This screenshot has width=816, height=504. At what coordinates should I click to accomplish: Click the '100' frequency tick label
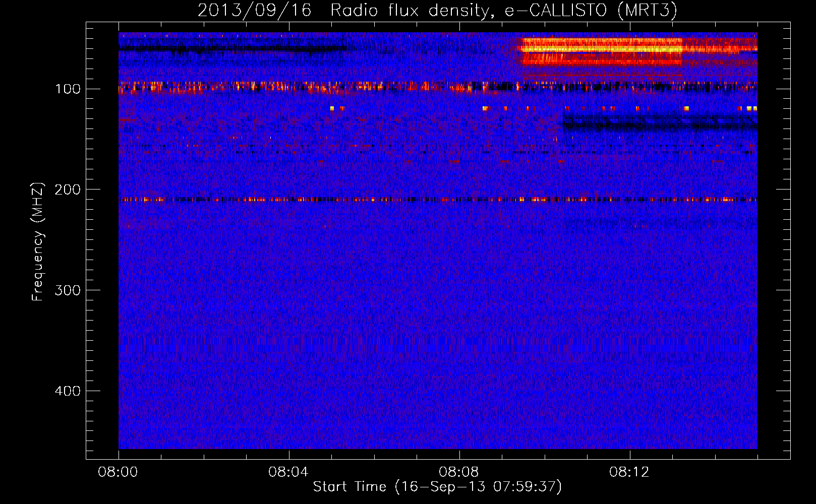[68, 89]
